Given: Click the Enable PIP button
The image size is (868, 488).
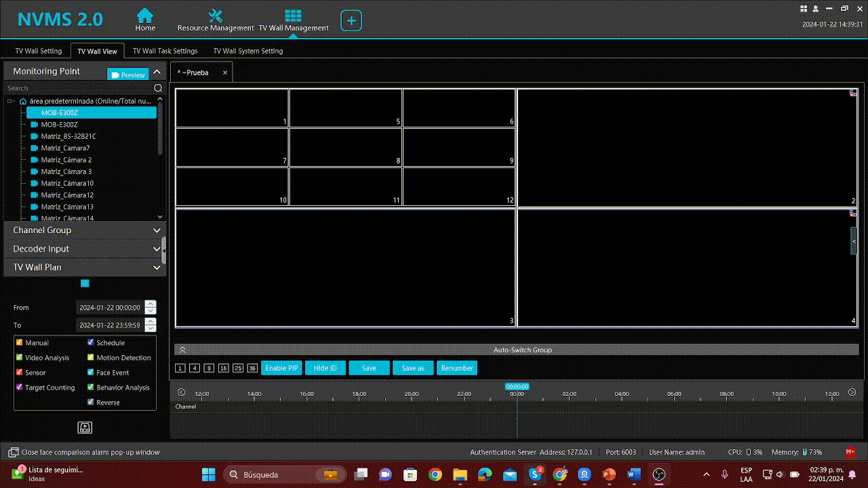Looking at the screenshot, I should click(281, 368).
